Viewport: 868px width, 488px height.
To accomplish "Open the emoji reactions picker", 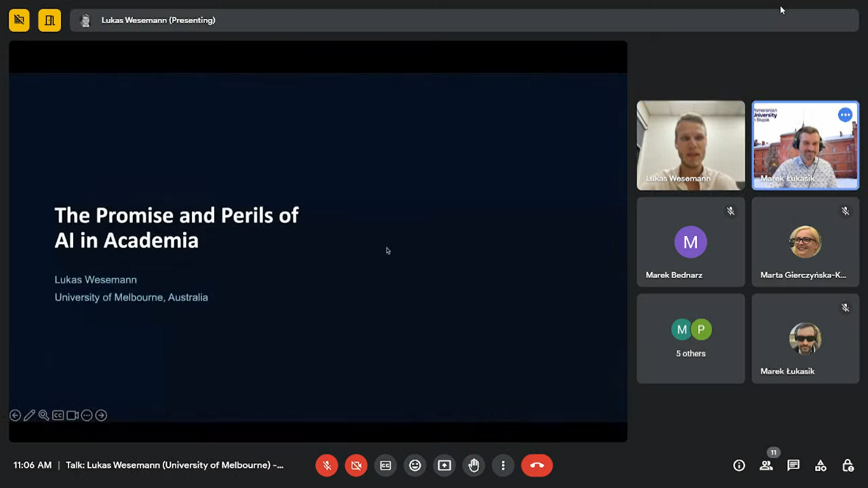I will point(415,466).
